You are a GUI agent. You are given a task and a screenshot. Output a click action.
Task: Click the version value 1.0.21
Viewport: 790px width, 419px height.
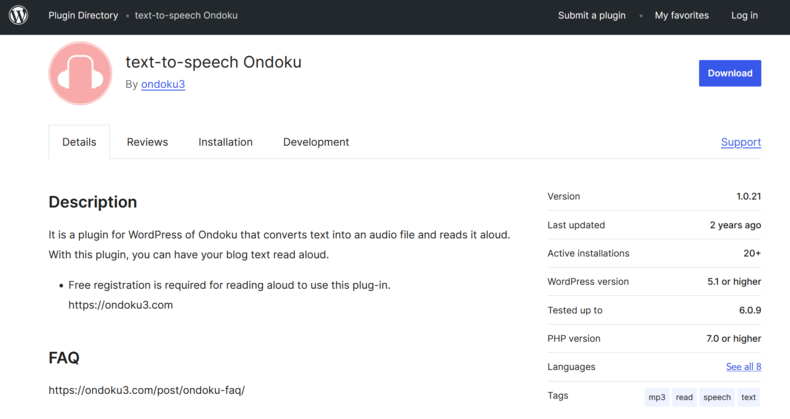tap(748, 196)
